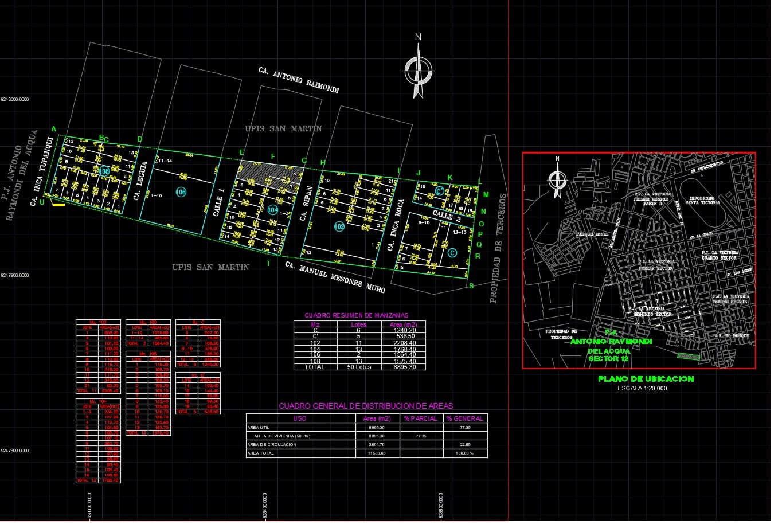The width and height of the screenshot is (782, 532).
Task: Select 'AREA DE VIVIENDA (50 Lts.)' row label
Action: point(282,436)
